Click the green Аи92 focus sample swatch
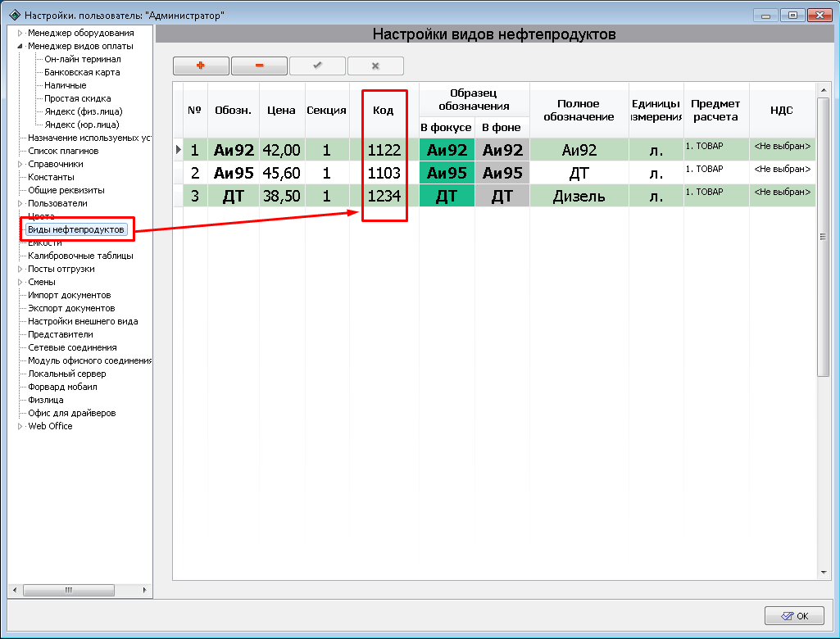Screen dimensions: 840x639 447,150
